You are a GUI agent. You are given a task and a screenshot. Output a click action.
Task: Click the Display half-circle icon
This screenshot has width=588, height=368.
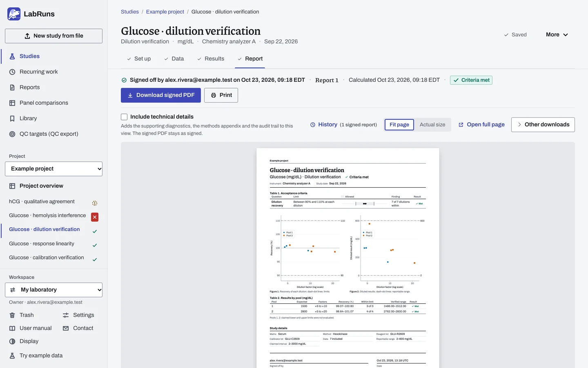(12, 341)
